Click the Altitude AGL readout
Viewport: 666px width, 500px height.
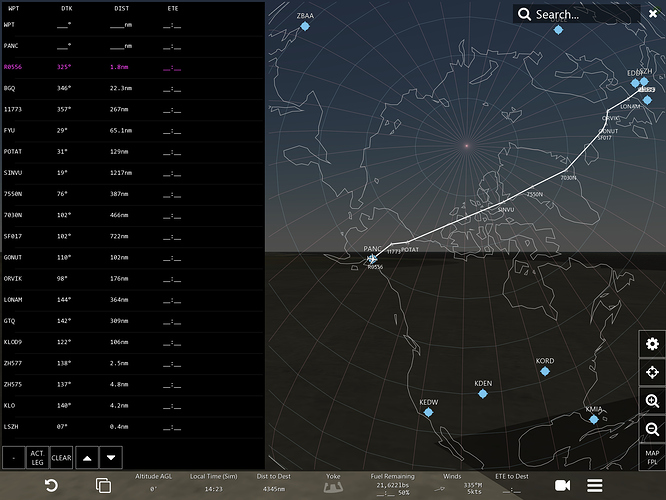(x=153, y=483)
